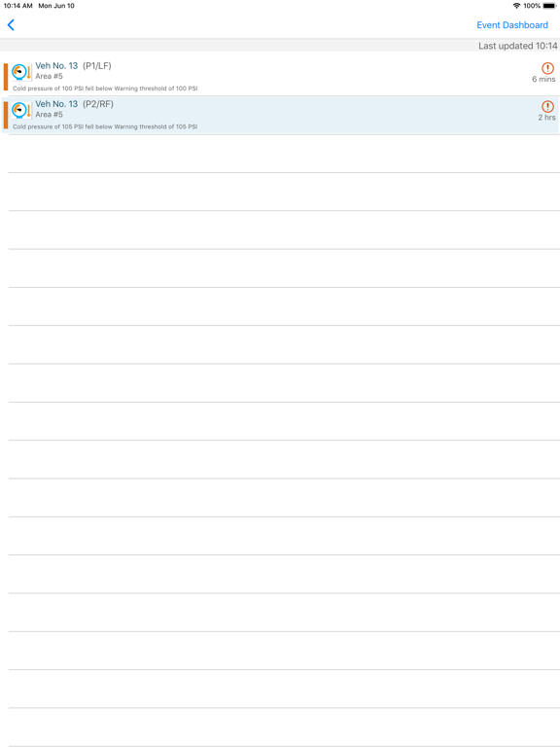560x747 pixels.
Task: Click the 2 hrs elapsed time
Action: tap(546, 117)
